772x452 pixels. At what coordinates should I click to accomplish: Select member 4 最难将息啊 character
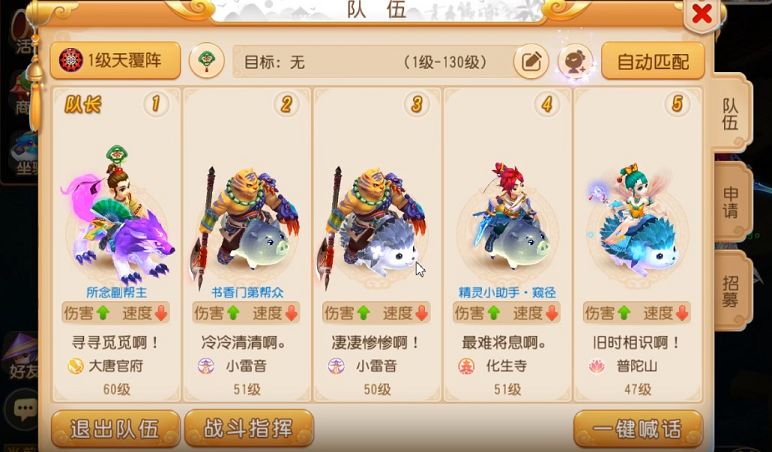pyautogui.click(x=508, y=244)
